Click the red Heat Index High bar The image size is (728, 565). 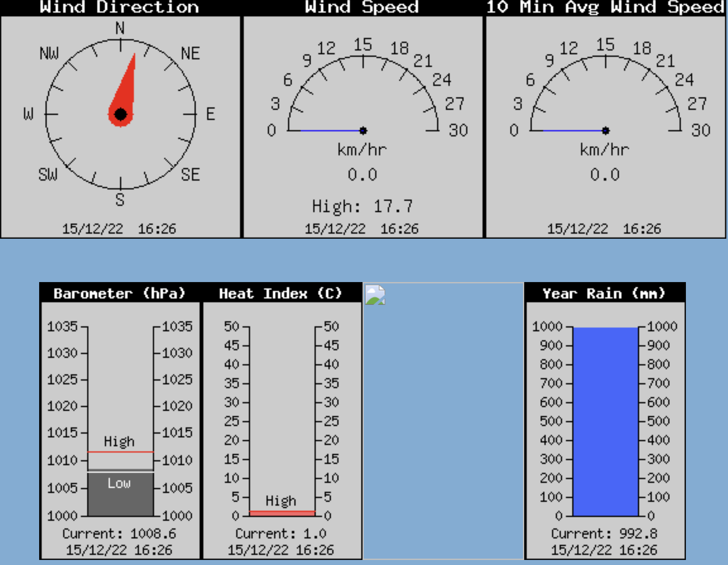coord(282,513)
